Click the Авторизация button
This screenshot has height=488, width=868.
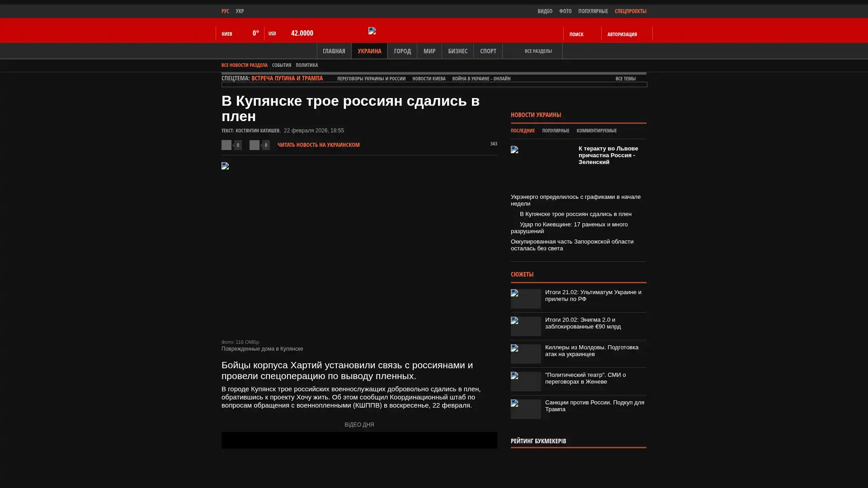622,34
